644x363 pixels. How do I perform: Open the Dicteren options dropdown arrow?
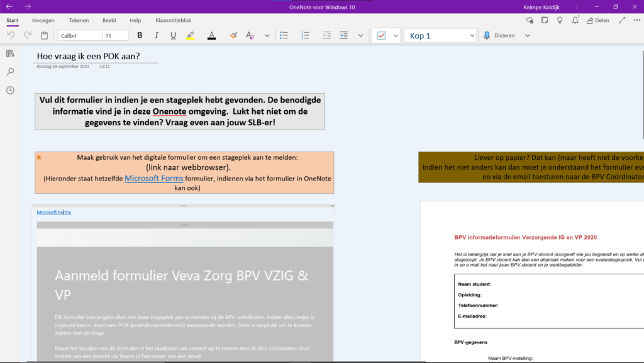point(527,36)
